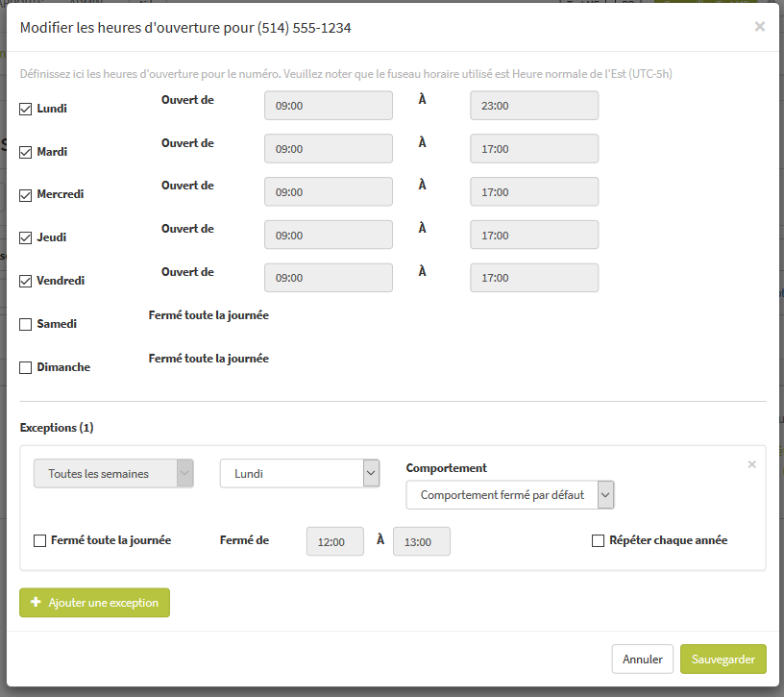Click the 'Exceptions (1)' heading

tap(57, 428)
